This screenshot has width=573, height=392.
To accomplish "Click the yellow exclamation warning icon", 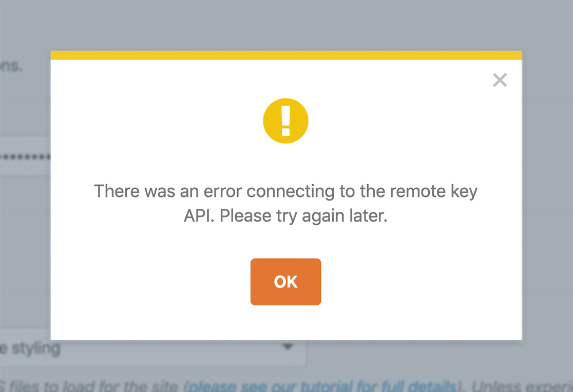I will (x=286, y=121).
